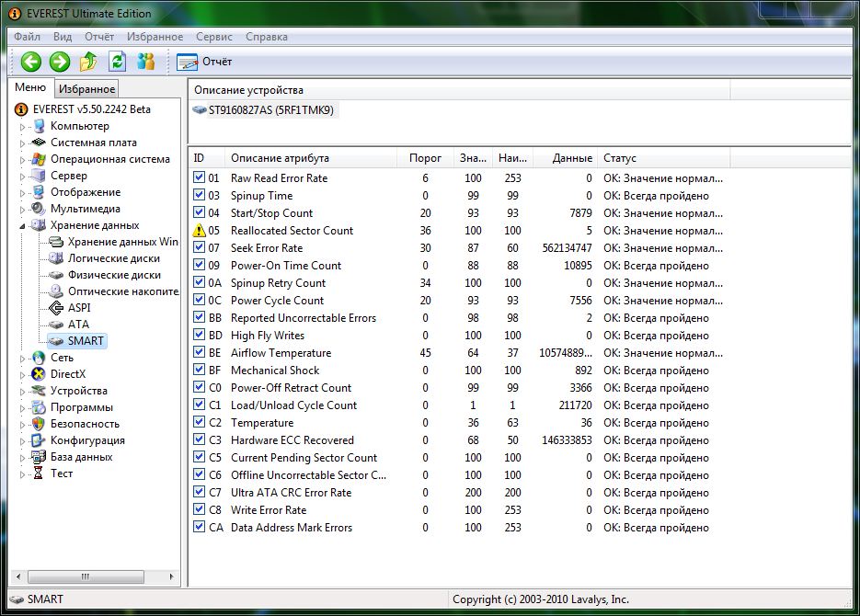Open the users icon in the toolbar
The image size is (860, 616).
pos(146,62)
